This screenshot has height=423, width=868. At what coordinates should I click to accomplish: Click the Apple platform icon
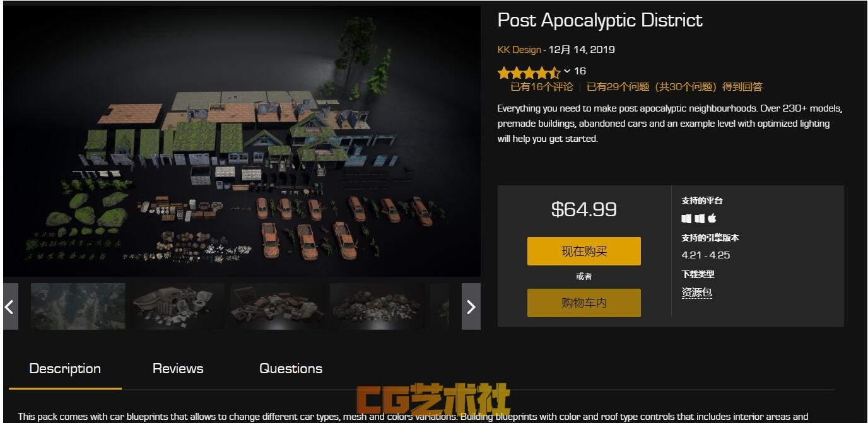(712, 218)
